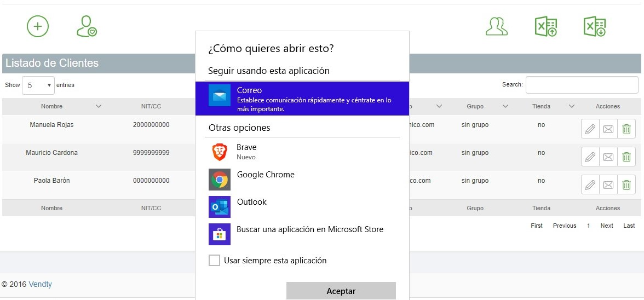Click the Outlook app icon
This screenshot has height=300, width=644.
(x=219, y=207)
